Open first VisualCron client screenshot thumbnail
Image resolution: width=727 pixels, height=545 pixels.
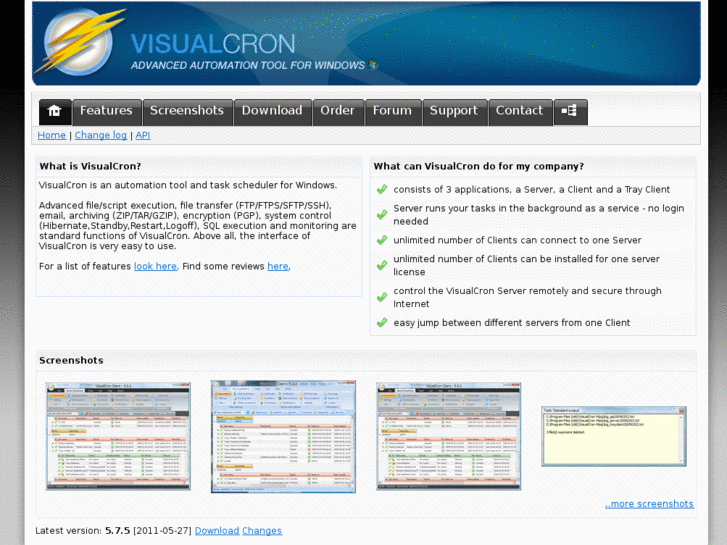[118, 436]
